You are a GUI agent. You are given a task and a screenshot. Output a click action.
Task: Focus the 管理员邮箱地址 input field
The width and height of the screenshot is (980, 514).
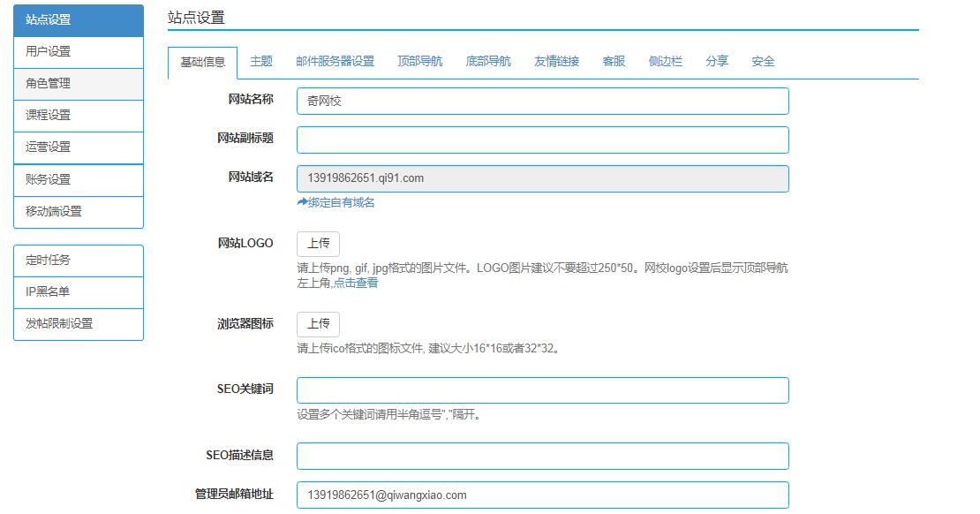542,495
